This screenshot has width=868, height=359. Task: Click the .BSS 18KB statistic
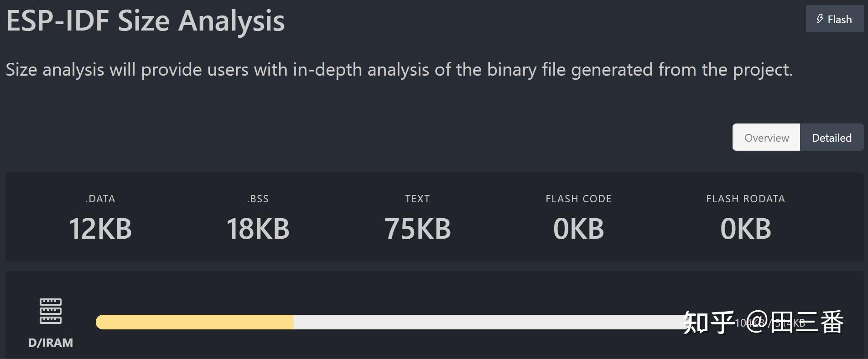point(258,218)
